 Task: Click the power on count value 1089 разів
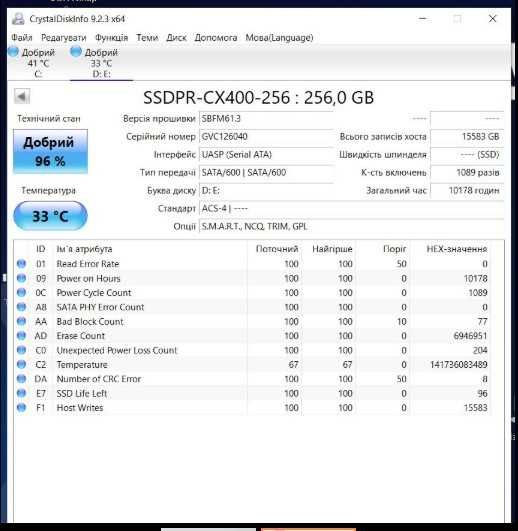(467, 172)
